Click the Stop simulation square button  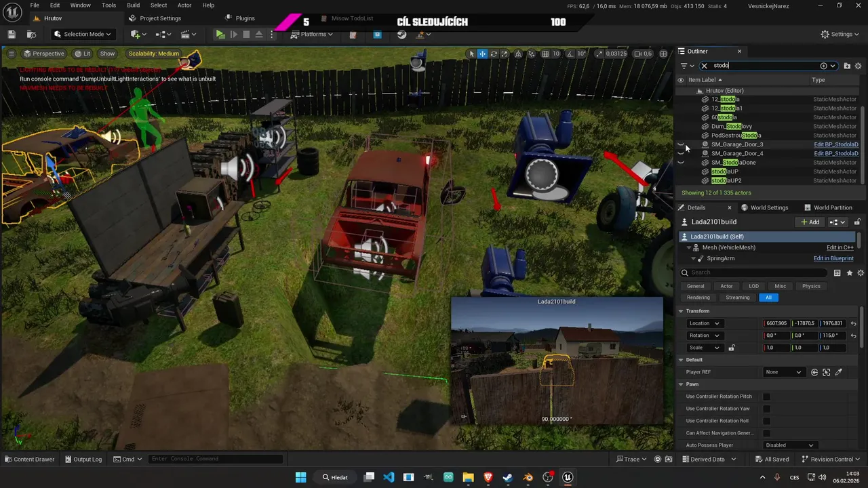[246, 34]
